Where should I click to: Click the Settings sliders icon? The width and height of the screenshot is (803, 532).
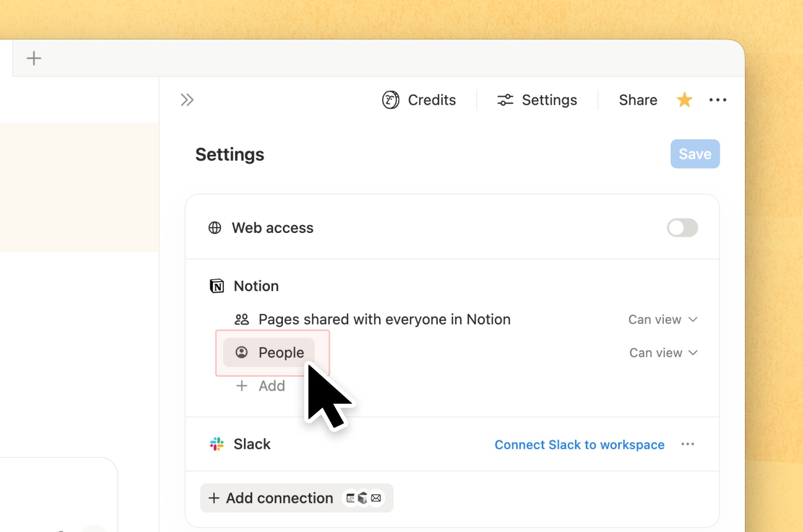tap(505, 100)
